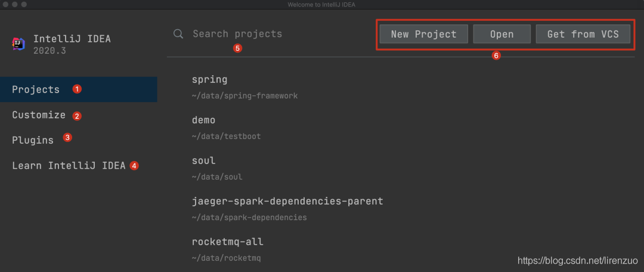The image size is (644, 272).
Task: Open the Customize section
Action: click(x=39, y=115)
